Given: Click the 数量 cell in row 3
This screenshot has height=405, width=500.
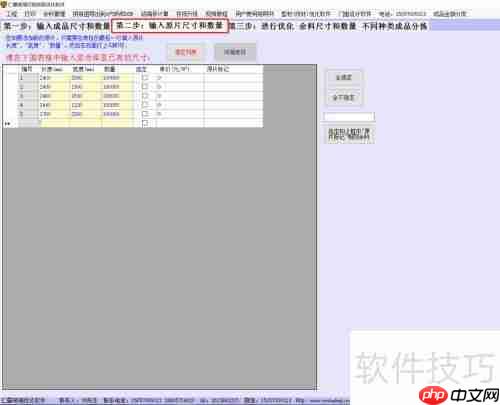Looking at the screenshot, I should tap(117, 96).
